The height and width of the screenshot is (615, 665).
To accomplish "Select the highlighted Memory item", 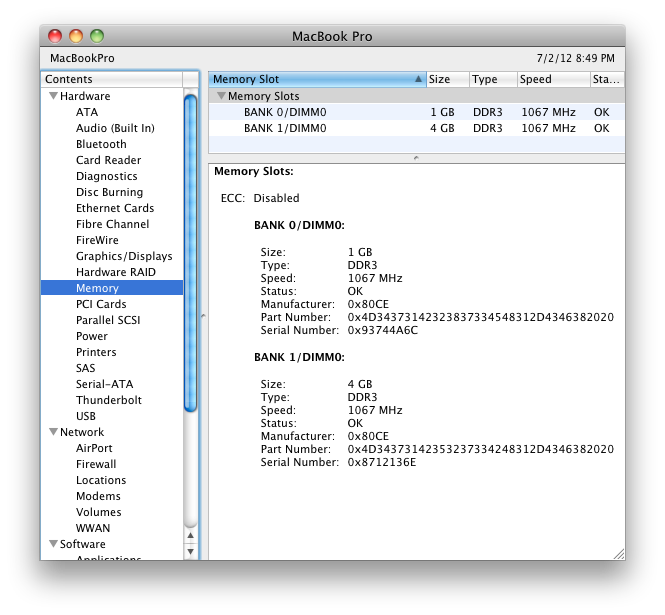I will tap(112, 288).
